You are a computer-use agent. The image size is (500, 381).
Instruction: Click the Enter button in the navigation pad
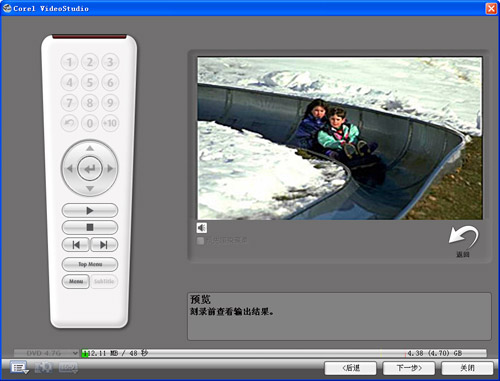90,169
